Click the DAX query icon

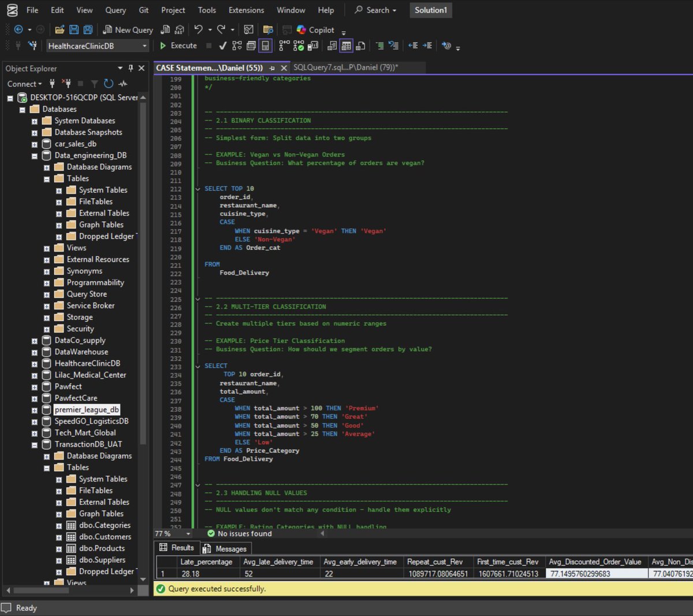pos(179,29)
